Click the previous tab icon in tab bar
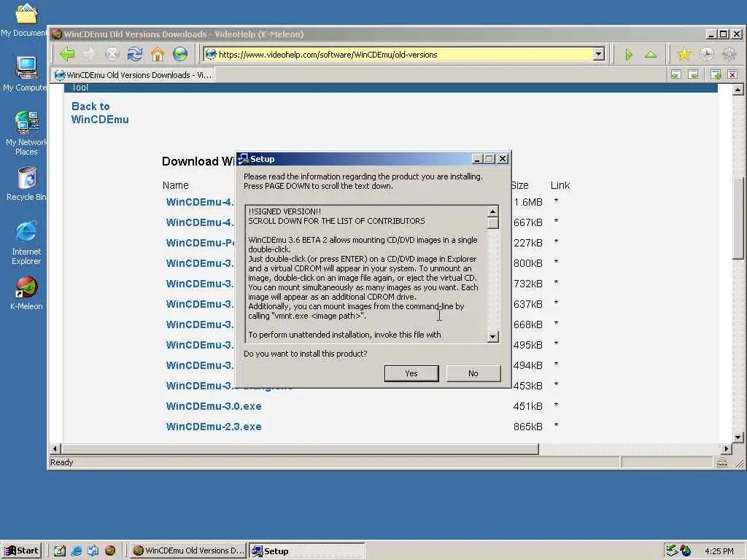 [x=676, y=74]
